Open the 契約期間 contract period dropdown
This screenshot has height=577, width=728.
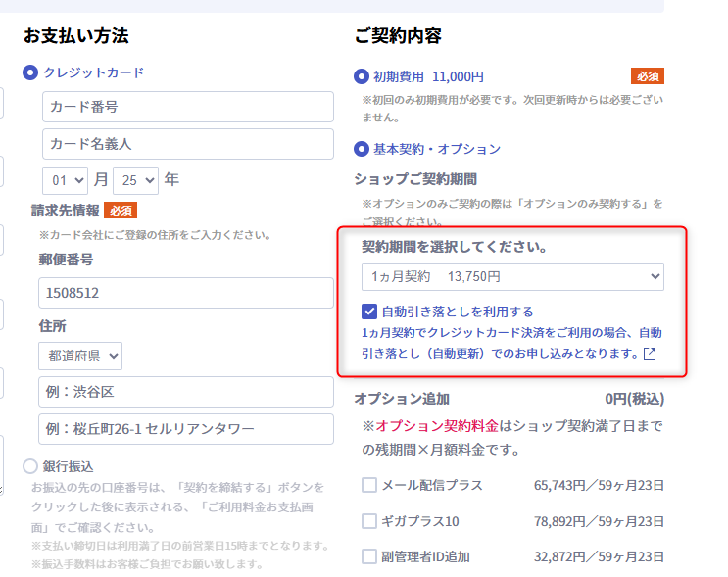click(x=512, y=277)
